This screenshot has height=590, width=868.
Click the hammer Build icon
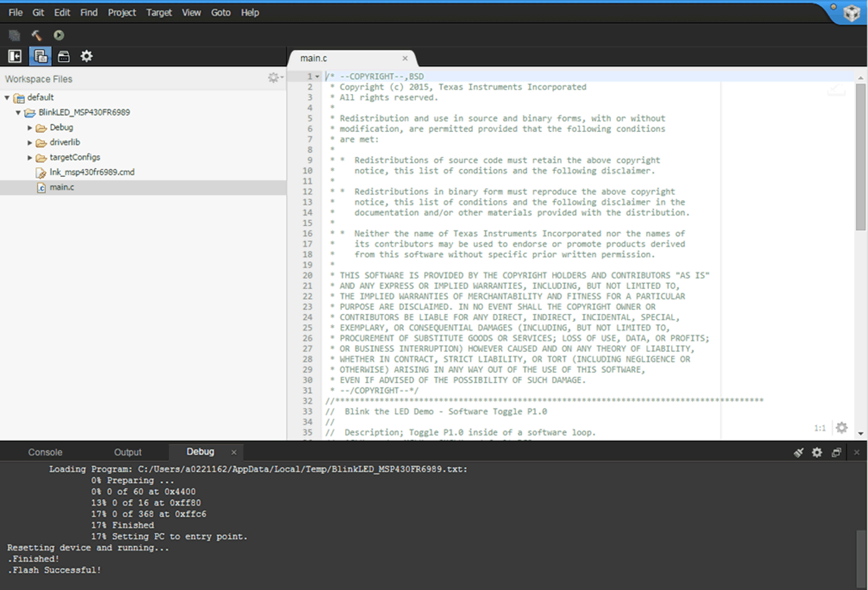[37, 35]
